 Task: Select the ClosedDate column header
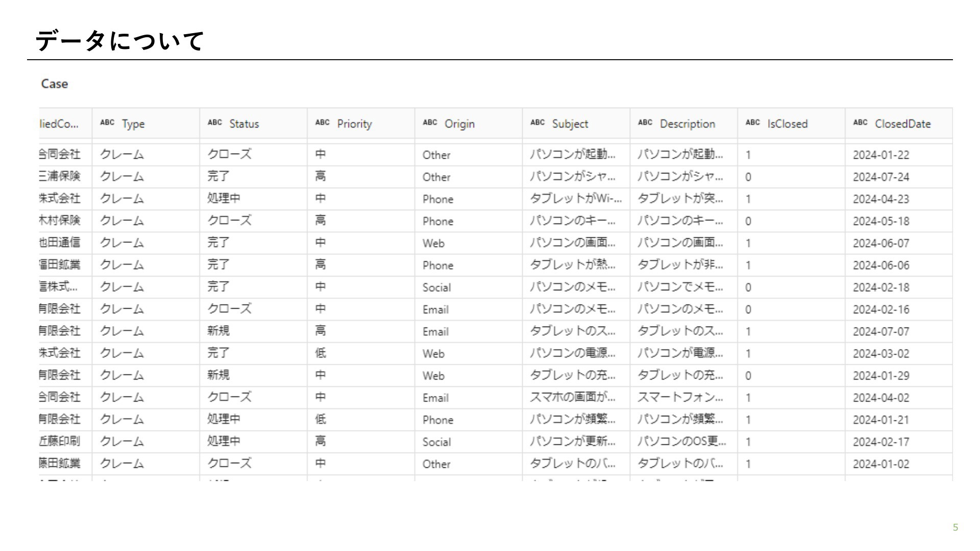pyautogui.click(x=902, y=124)
